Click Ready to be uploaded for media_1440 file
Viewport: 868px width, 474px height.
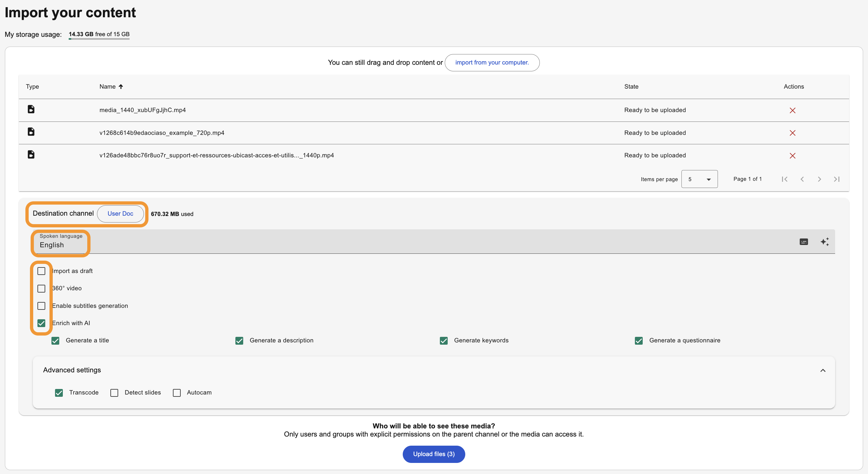point(655,110)
